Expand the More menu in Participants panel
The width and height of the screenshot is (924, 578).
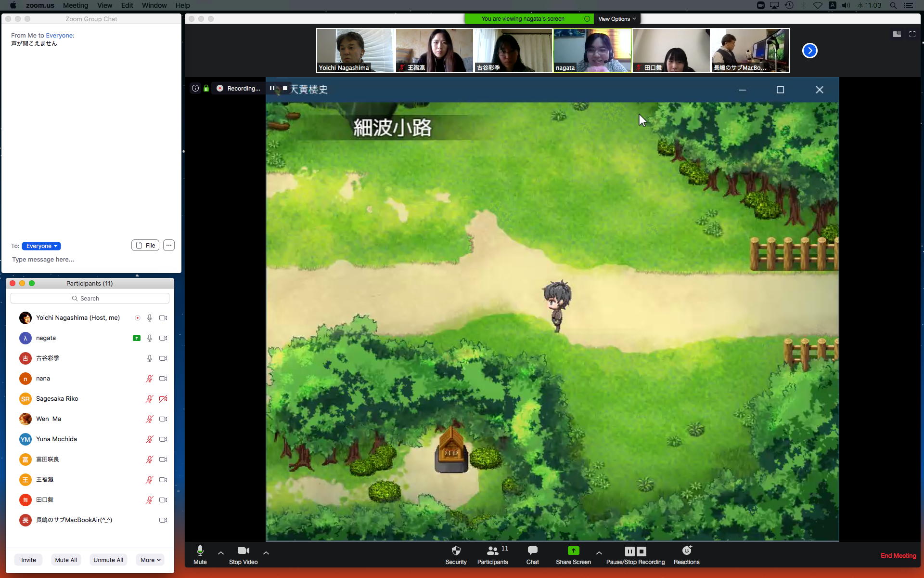click(x=150, y=560)
